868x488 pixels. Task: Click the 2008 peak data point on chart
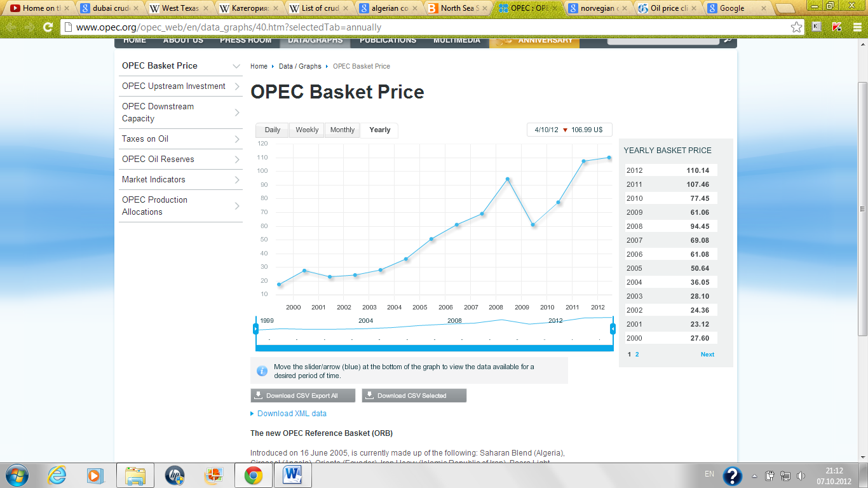(507, 179)
